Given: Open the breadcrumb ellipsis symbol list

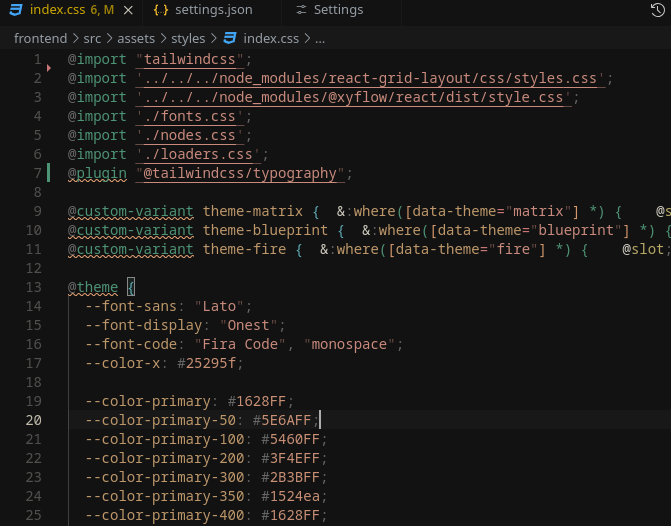Looking at the screenshot, I should 320,39.
